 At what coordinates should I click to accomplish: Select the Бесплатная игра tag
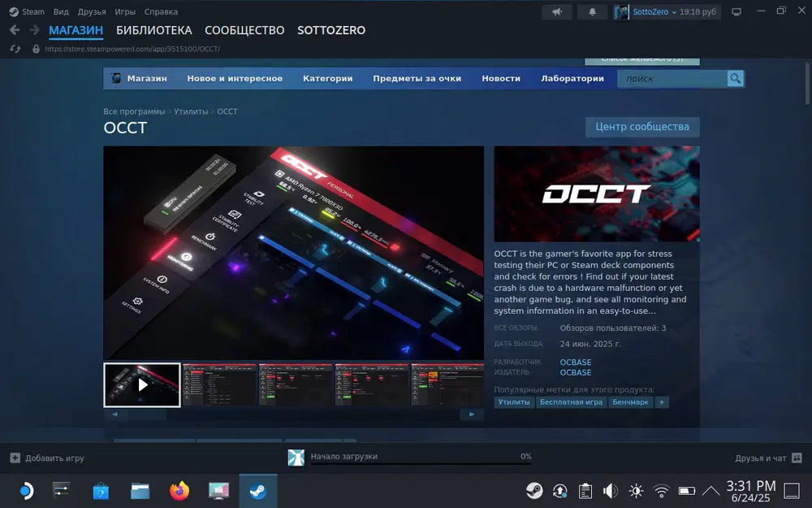click(x=571, y=402)
